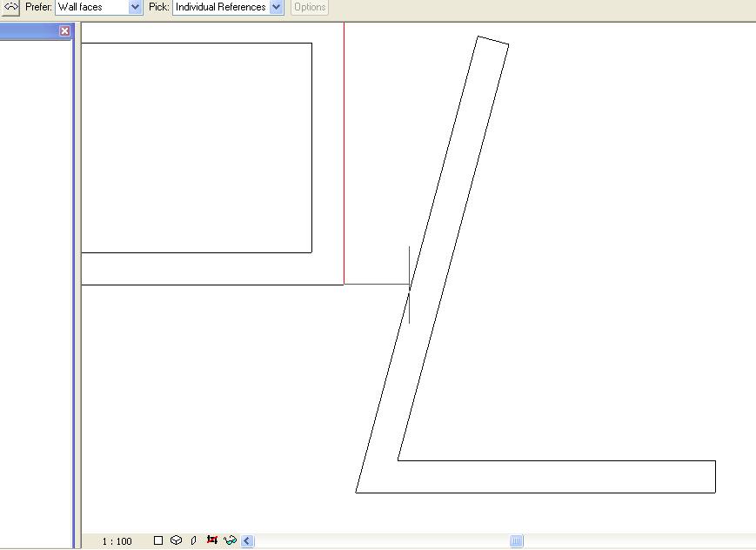Pick the lower horizontal wall's top face
The image size is (756, 550).
pos(557,460)
